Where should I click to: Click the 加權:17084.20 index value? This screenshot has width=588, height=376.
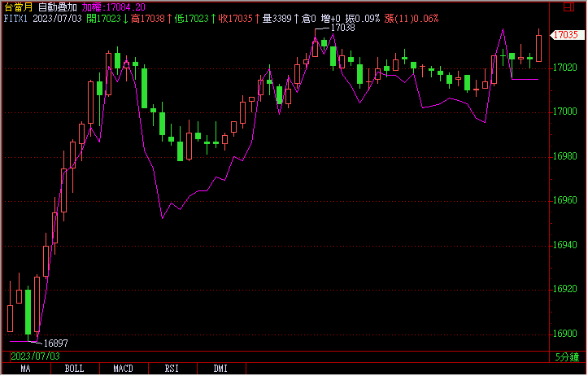(x=113, y=7)
